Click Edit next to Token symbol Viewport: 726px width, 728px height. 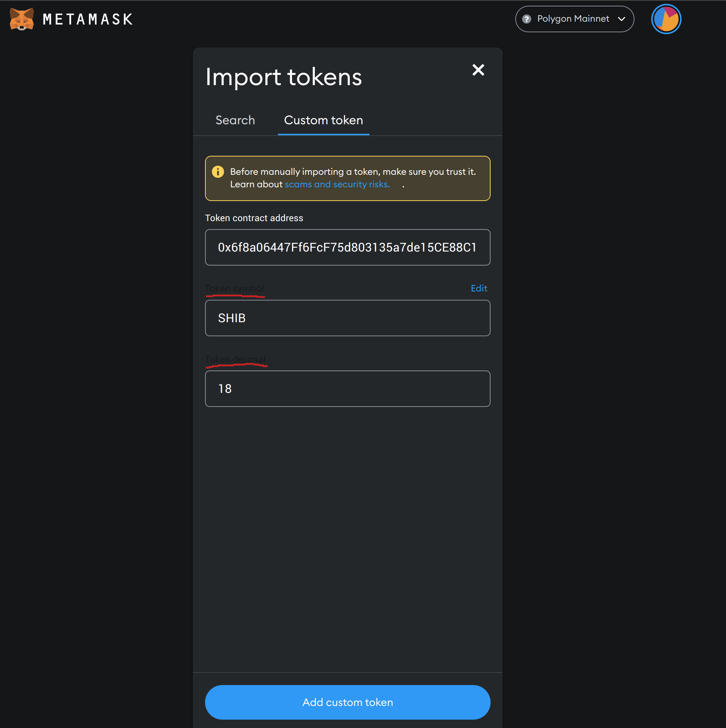click(478, 288)
